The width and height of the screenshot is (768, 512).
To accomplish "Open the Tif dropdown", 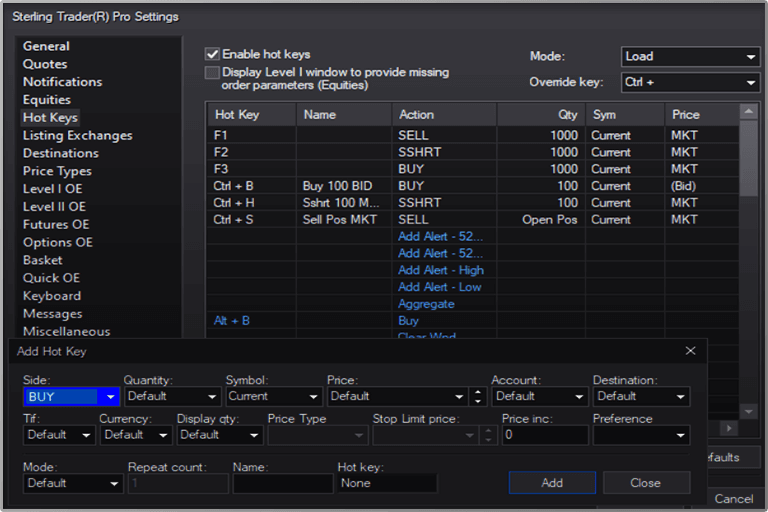I will pos(59,435).
